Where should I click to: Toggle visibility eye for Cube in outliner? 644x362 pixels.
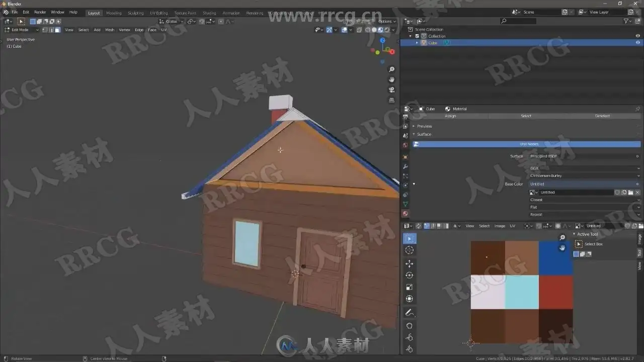pos(638,43)
